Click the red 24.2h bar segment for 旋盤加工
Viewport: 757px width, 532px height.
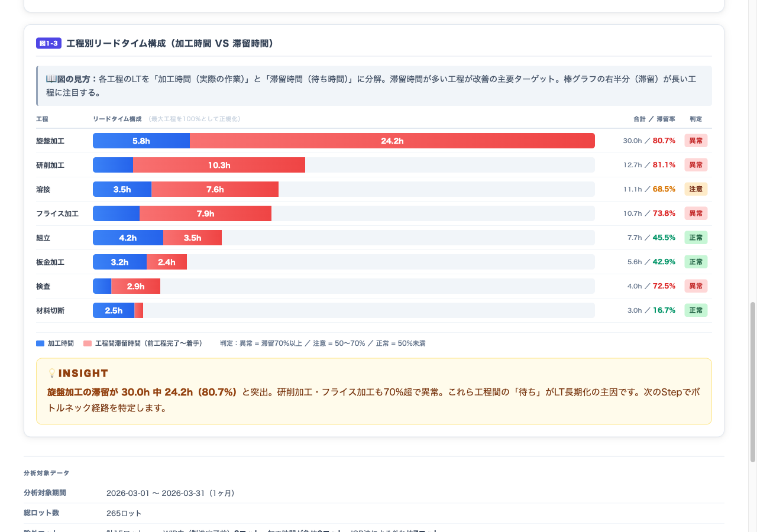392,141
